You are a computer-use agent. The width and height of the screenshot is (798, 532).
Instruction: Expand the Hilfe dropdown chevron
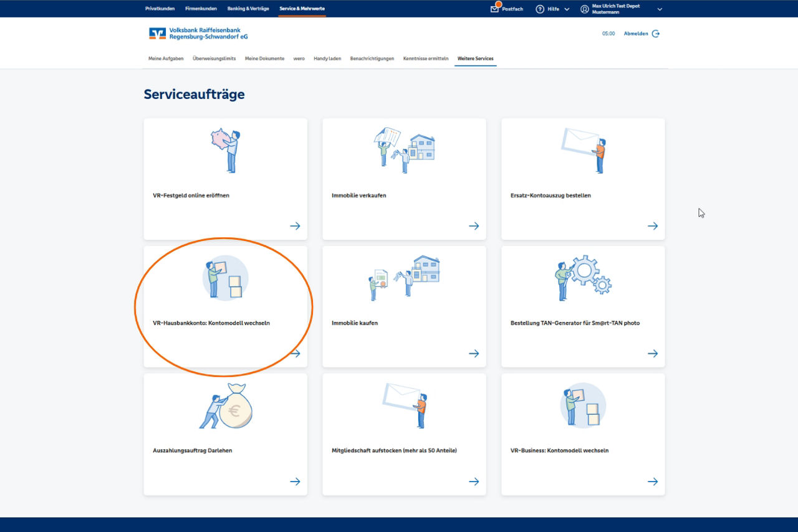coord(566,9)
